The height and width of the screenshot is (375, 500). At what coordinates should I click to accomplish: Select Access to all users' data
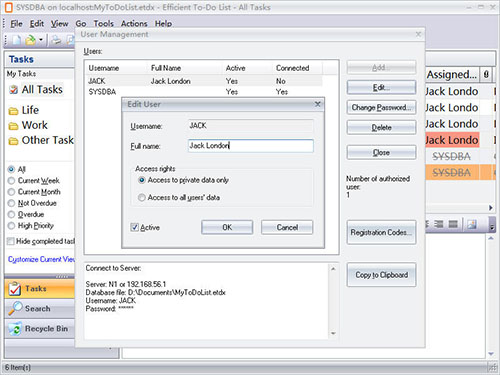point(142,198)
